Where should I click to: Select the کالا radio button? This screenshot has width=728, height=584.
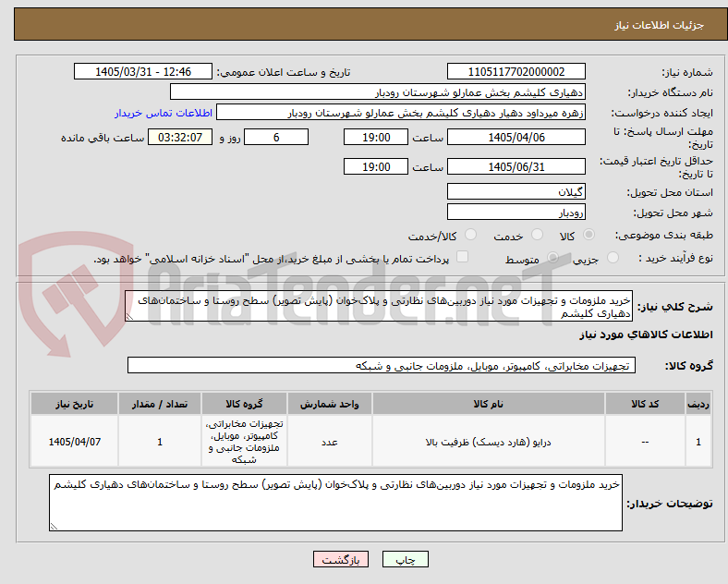tap(588, 235)
